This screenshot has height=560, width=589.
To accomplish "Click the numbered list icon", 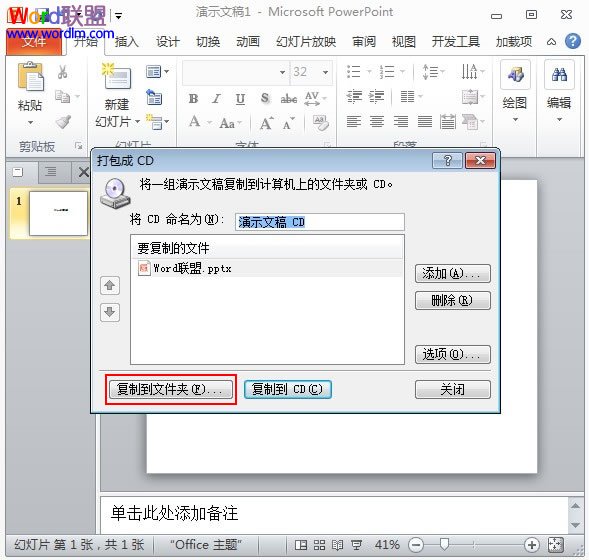I will coord(387,71).
